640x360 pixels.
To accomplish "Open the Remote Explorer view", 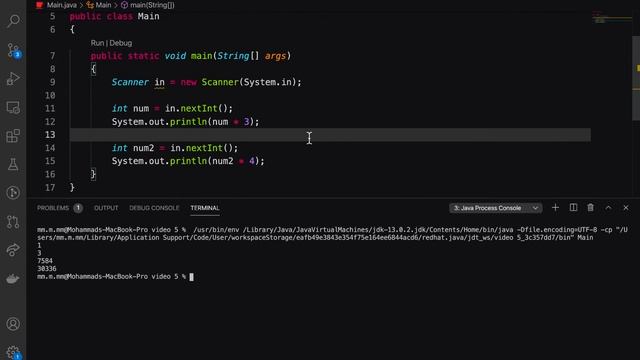I will click(x=13, y=108).
